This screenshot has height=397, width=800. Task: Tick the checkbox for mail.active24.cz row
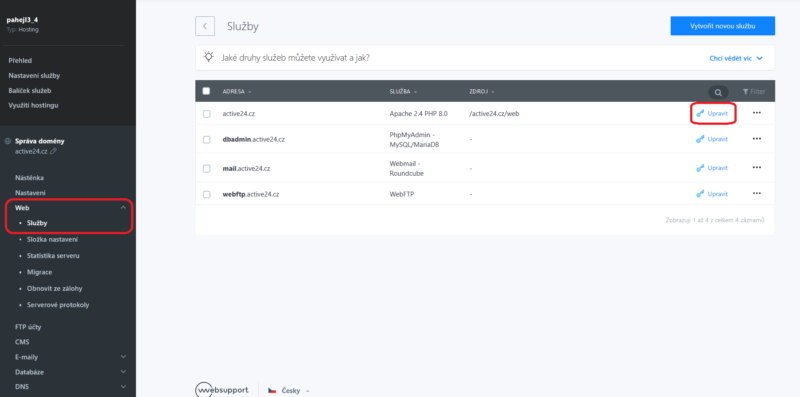pos(206,168)
